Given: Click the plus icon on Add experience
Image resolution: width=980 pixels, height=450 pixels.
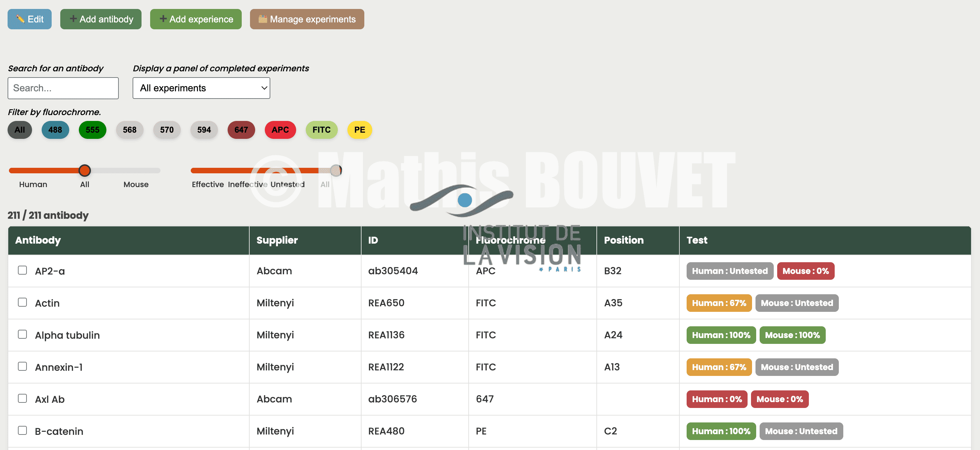Looking at the screenshot, I should tap(163, 19).
